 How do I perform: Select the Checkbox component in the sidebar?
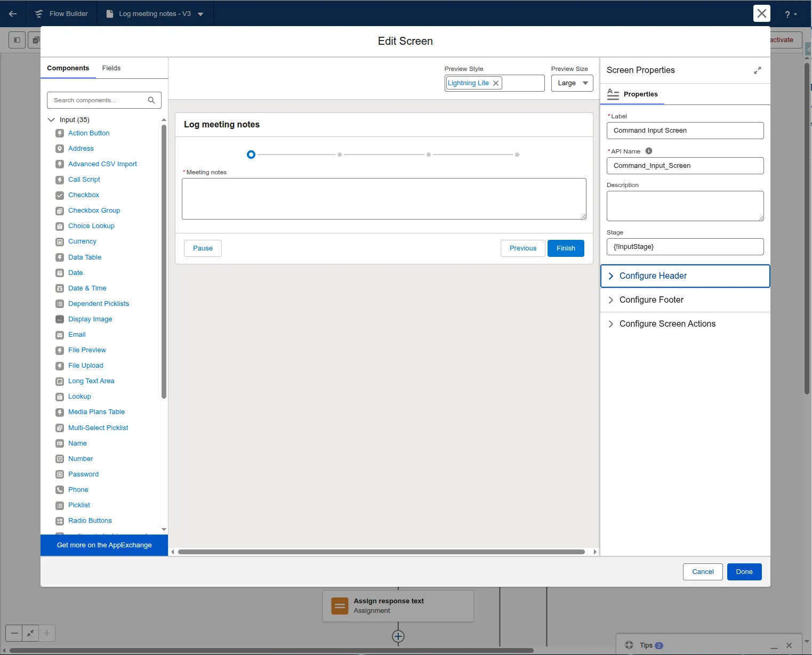[83, 195]
